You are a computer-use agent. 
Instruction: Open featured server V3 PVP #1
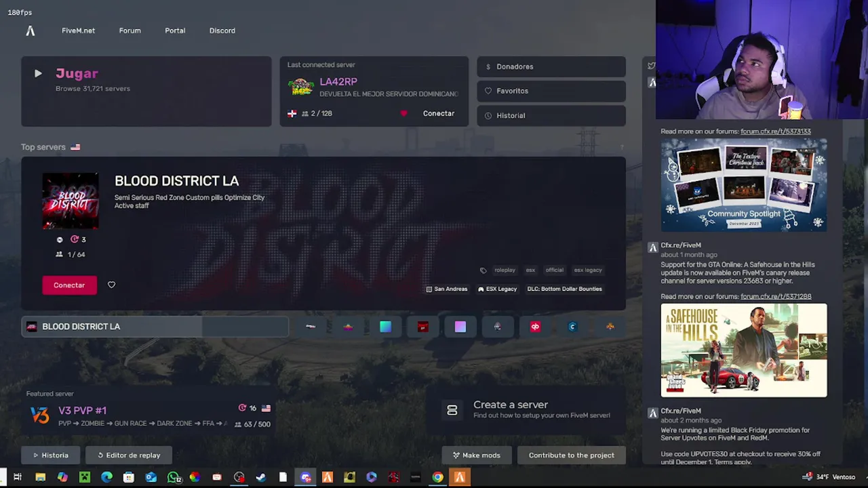click(x=149, y=415)
